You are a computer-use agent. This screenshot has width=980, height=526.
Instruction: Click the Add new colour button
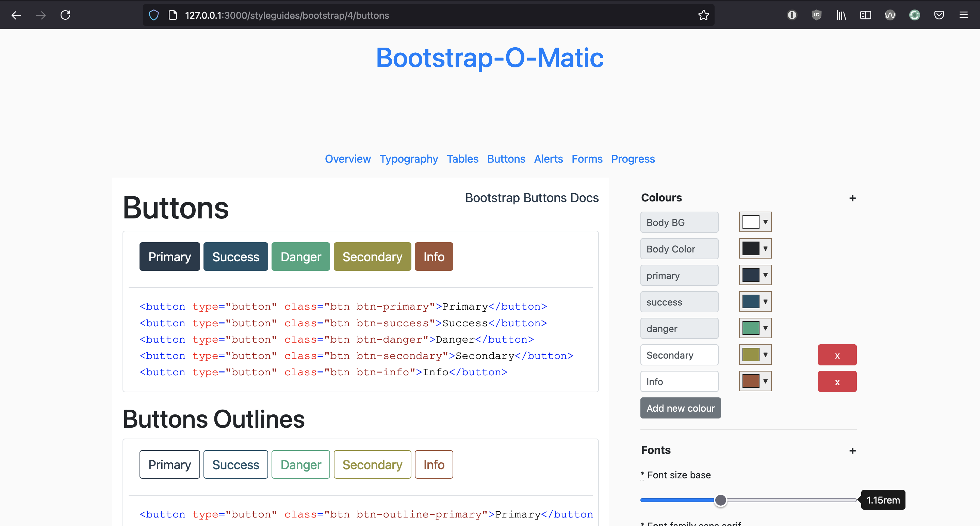click(x=680, y=408)
